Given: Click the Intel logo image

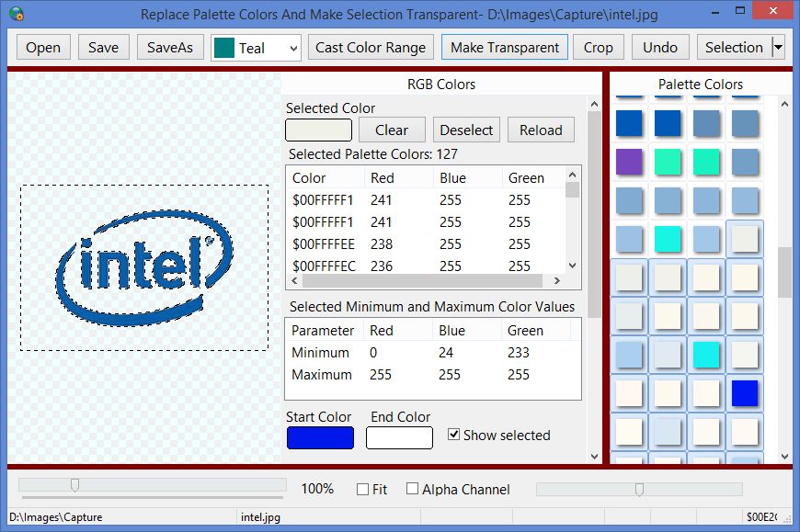Looking at the screenshot, I should point(145,268).
